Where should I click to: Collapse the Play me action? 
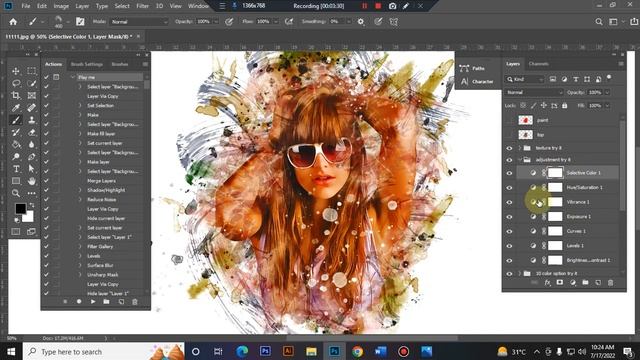[73, 77]
